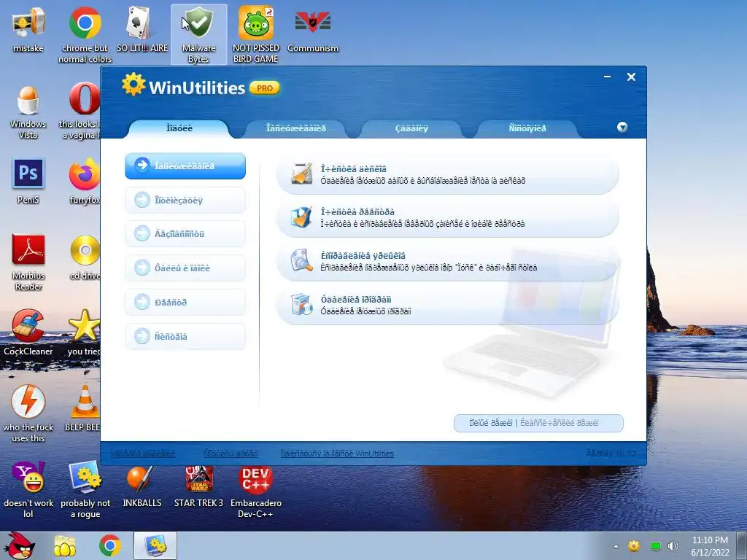Click the 'Ïîëíûé ðåæèì' mode label
The width and height of the screenshot is (747, 560).
[x=491, y=423]
